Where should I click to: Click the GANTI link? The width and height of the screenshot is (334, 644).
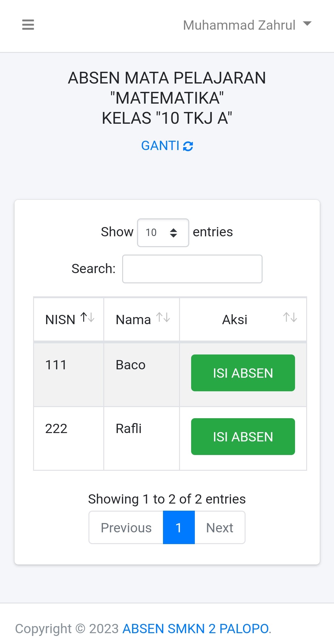(160, 146)
